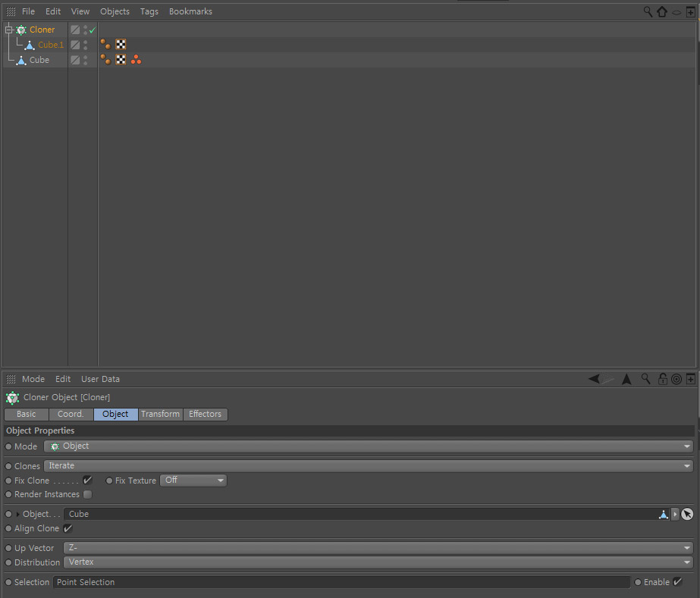Go back with the Attribute Manager left arrow
The height and width of the screenshot is (598, 700).
click(594, 379)
